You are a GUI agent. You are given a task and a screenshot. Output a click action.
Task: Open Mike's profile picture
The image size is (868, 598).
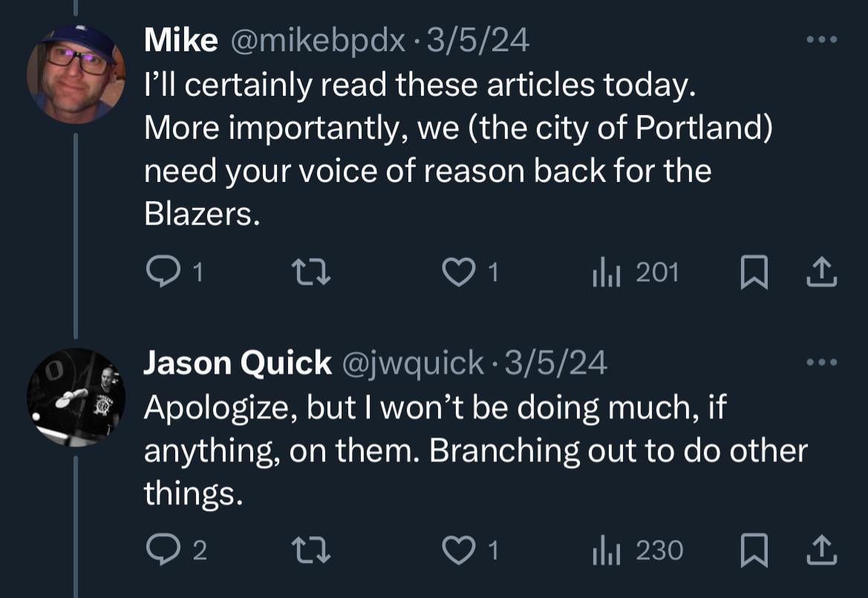click(75, 74)
